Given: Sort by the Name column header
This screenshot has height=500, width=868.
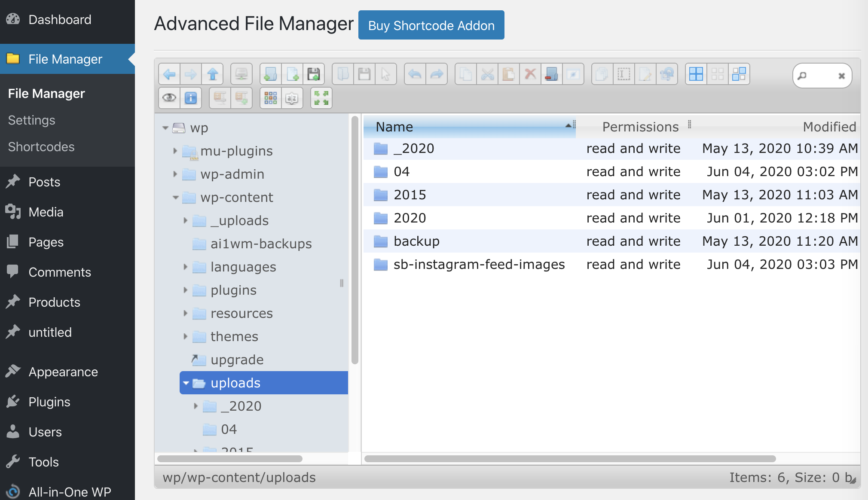Looking at the screenshot, I should point(469,127).
